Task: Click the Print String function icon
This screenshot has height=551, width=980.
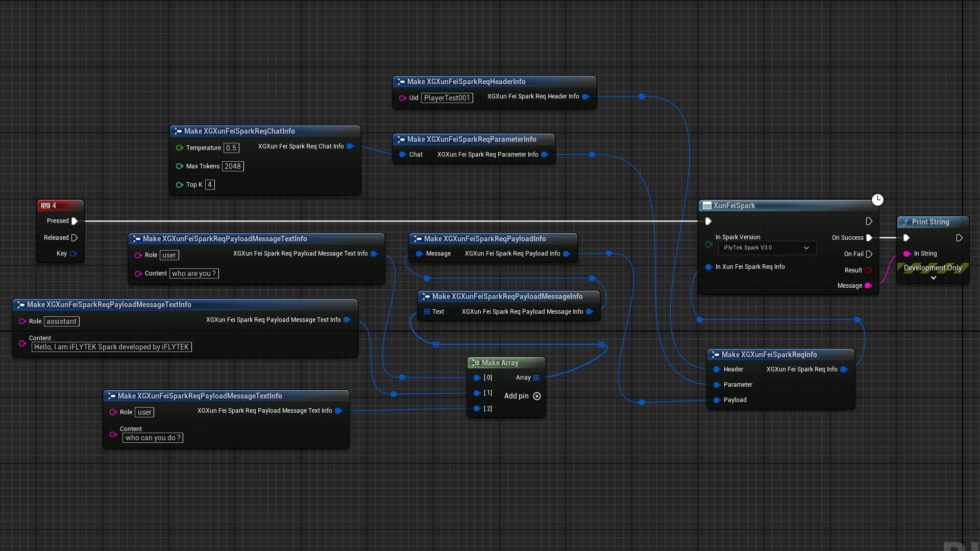Action: click(x=905, y=222)
